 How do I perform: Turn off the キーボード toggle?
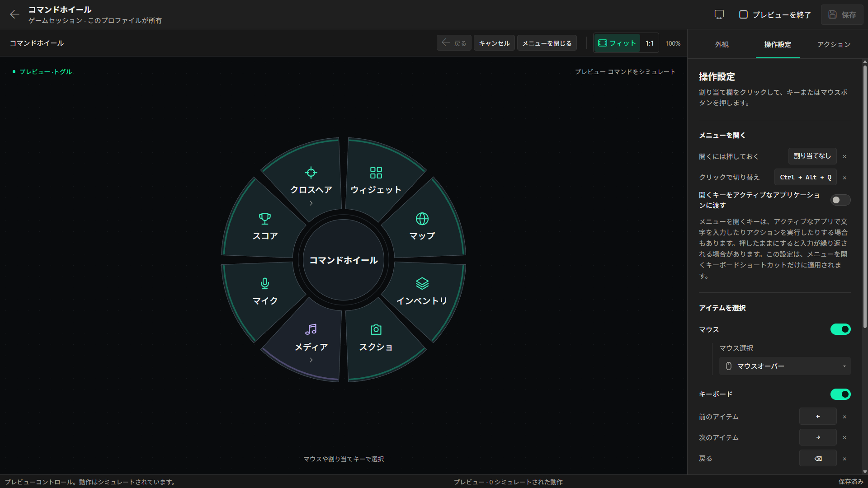point(840,394)
